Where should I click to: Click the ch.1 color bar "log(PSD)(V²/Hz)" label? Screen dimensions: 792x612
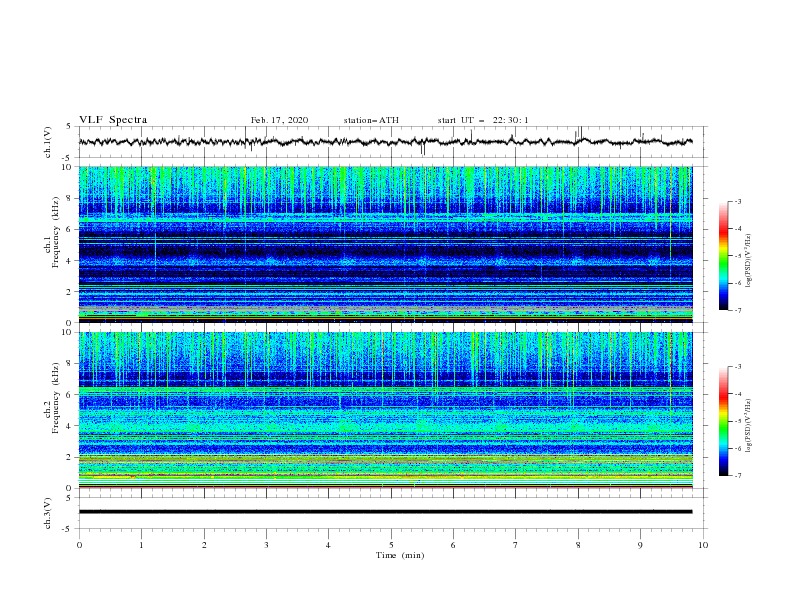point(749,261)
